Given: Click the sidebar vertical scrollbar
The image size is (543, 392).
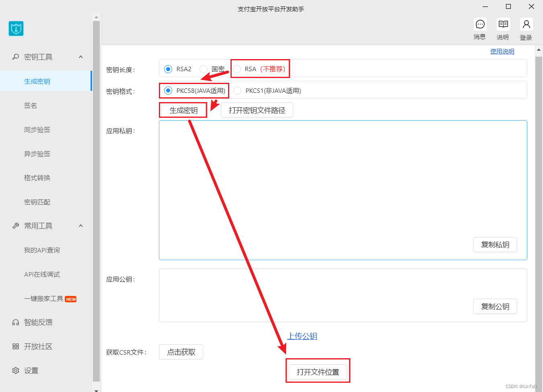Looking at the screenshot, I should point(96,201).
